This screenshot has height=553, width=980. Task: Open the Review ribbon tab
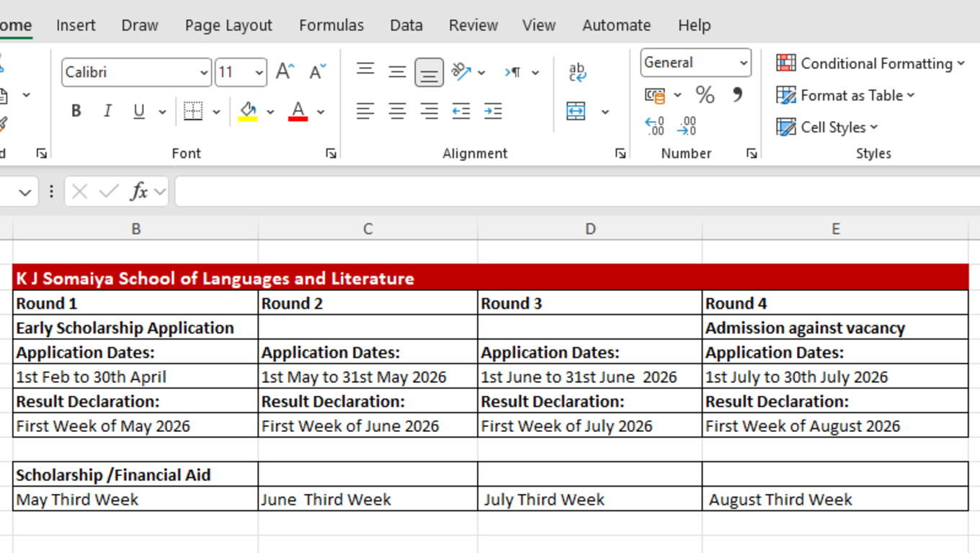[x=473, y=24]
